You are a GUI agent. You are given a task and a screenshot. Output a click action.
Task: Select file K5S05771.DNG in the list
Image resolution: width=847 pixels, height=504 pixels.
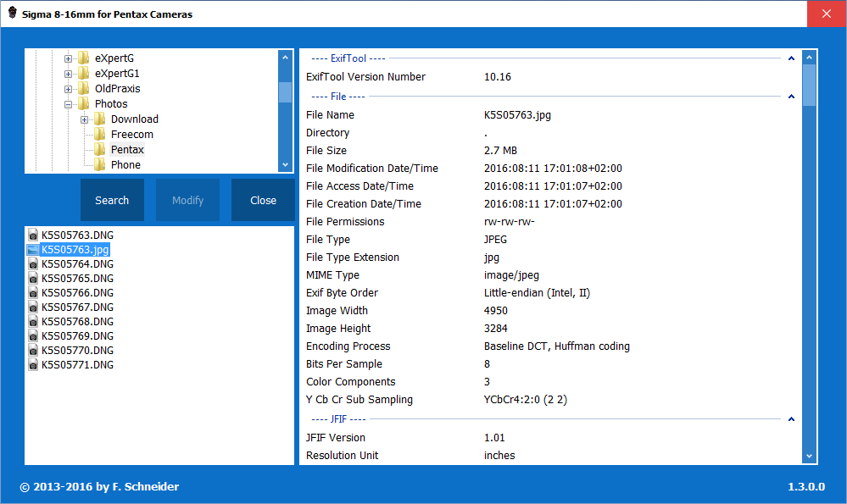pyautogui.click(x=78, y=365)
